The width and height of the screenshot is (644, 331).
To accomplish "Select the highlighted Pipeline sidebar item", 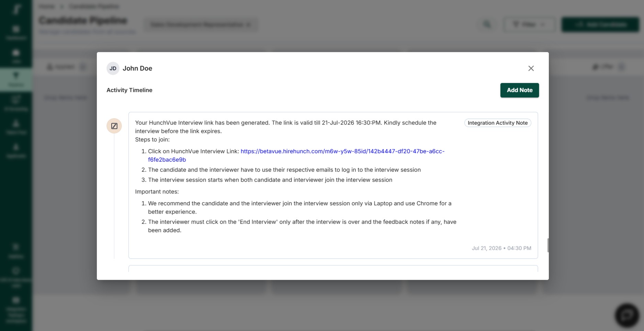I will [16, 80].
